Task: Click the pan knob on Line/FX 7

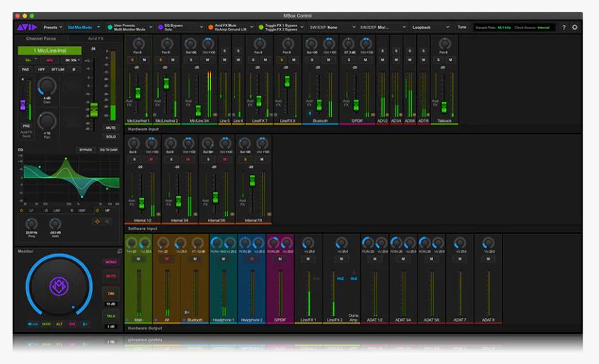Action: point(259,43)
